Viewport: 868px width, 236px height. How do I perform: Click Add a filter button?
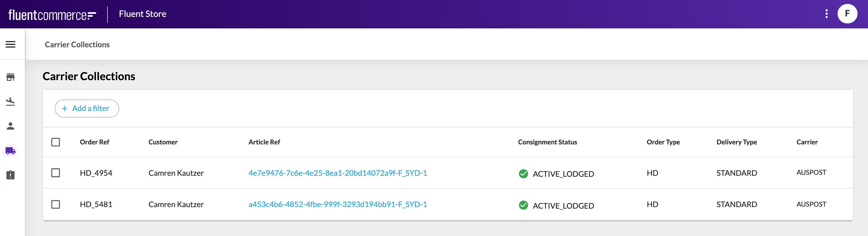click(87, 108)
